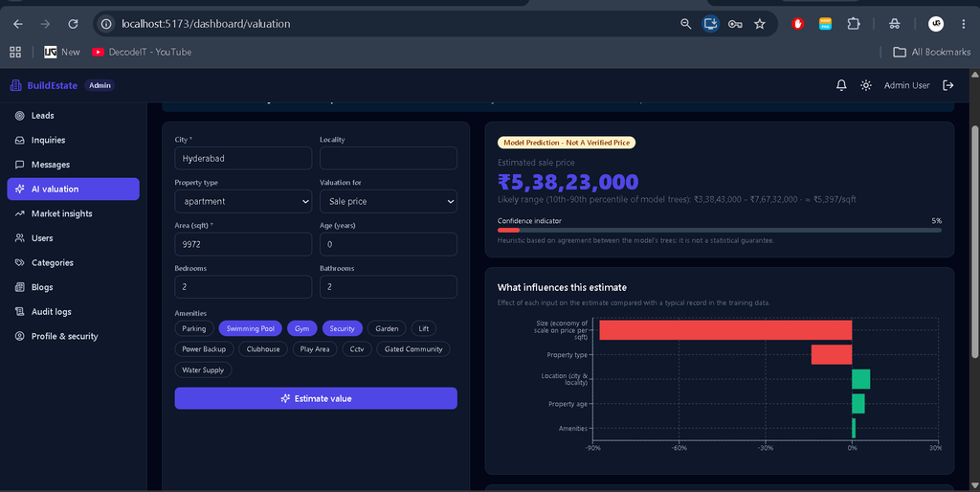
Task: Open Profile & security sidebar item
Action: pyautogui.click(x=73, y=336)
